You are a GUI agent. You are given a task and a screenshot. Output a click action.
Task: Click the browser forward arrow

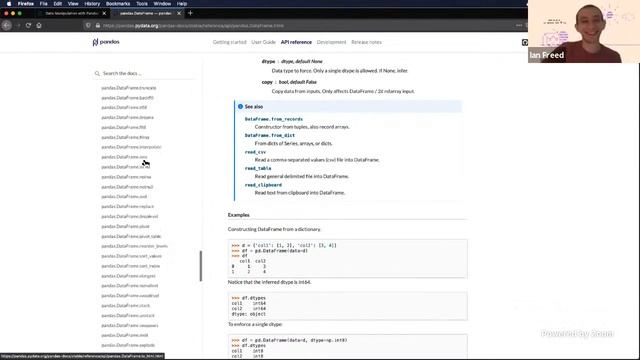(x=18, y=25)
